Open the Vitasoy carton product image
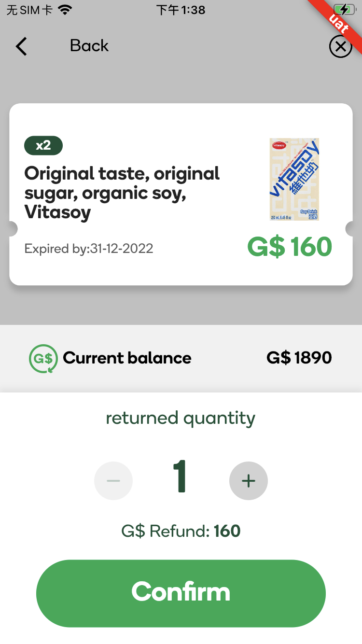This screenshot has width=362, height=644. [294, 179]
